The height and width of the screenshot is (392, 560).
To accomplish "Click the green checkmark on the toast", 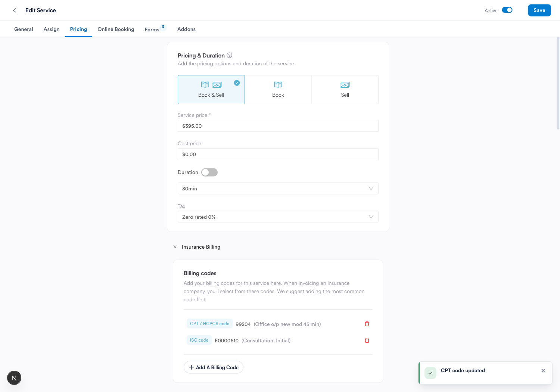I will [x=430, y=373].
